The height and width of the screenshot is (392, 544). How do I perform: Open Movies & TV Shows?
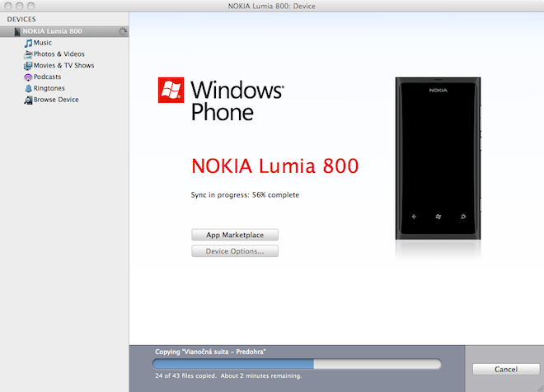coord(63,66)
